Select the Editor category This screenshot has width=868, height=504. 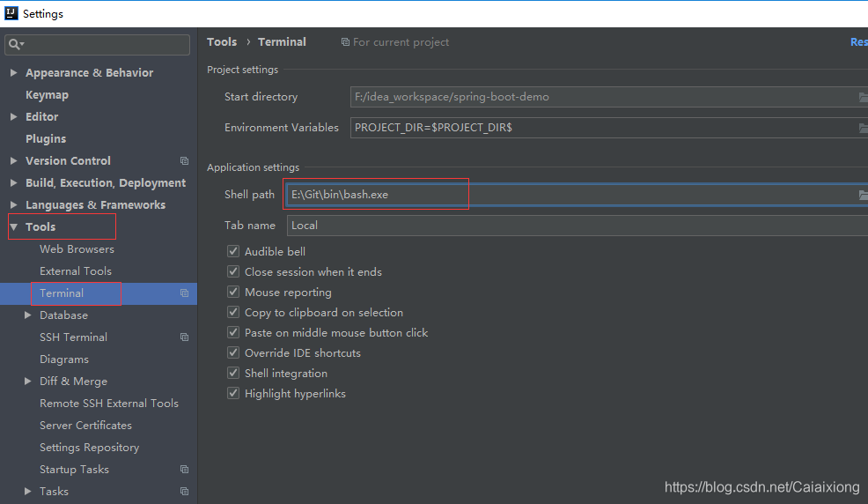tap(41, 116)
